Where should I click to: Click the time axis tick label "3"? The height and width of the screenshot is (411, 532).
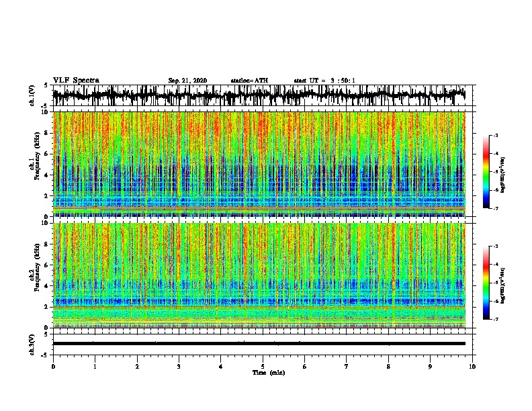179,367
